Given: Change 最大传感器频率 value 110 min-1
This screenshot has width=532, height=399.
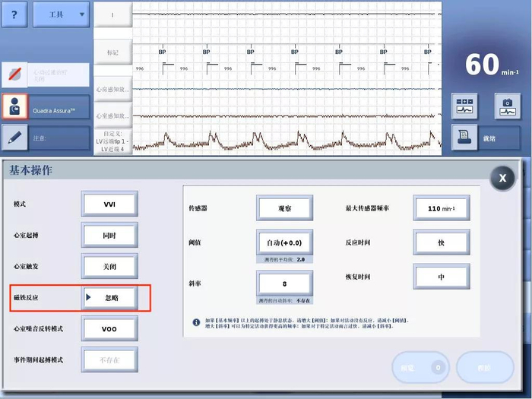Looking at the screenshot, I should point(442,208).
